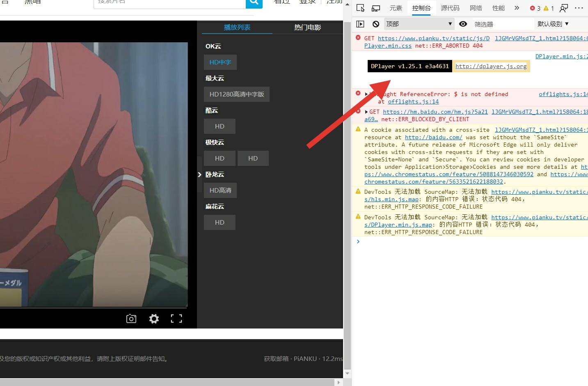Viewport: 588px width, 386px height.
Task: Enter fullscreen in the video player
Action: (176, 319)
